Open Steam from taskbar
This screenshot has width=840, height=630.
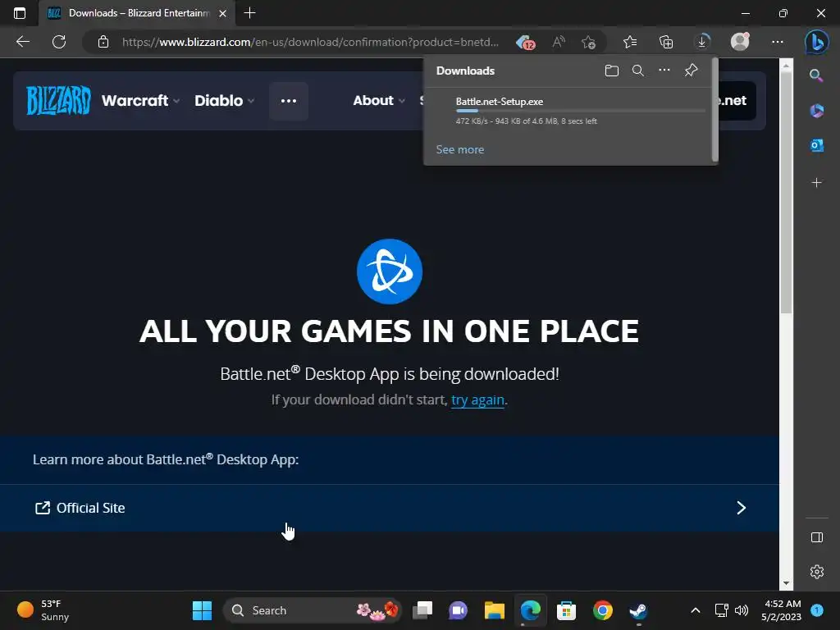(x=638, y=610)
